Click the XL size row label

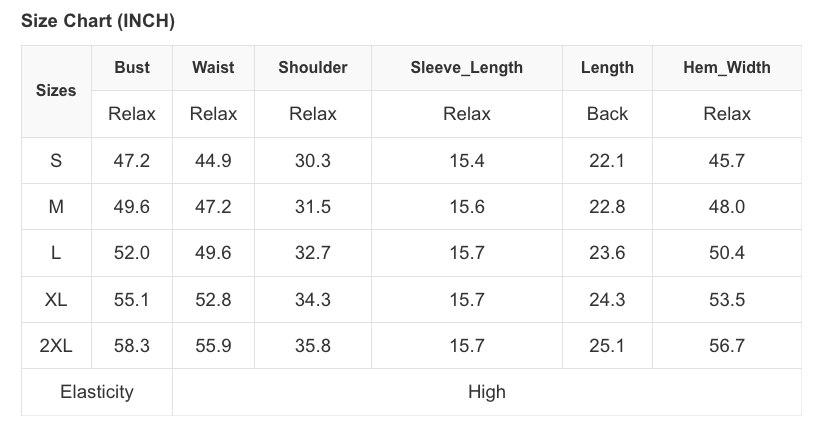pyautogui.click(x=56, y=300)
